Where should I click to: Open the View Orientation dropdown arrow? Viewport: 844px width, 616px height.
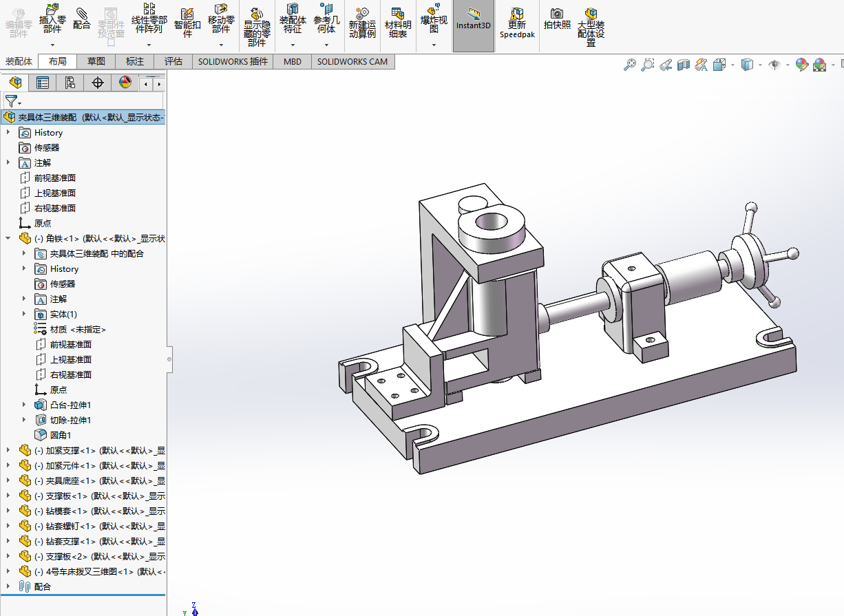[x=732, y=65]
